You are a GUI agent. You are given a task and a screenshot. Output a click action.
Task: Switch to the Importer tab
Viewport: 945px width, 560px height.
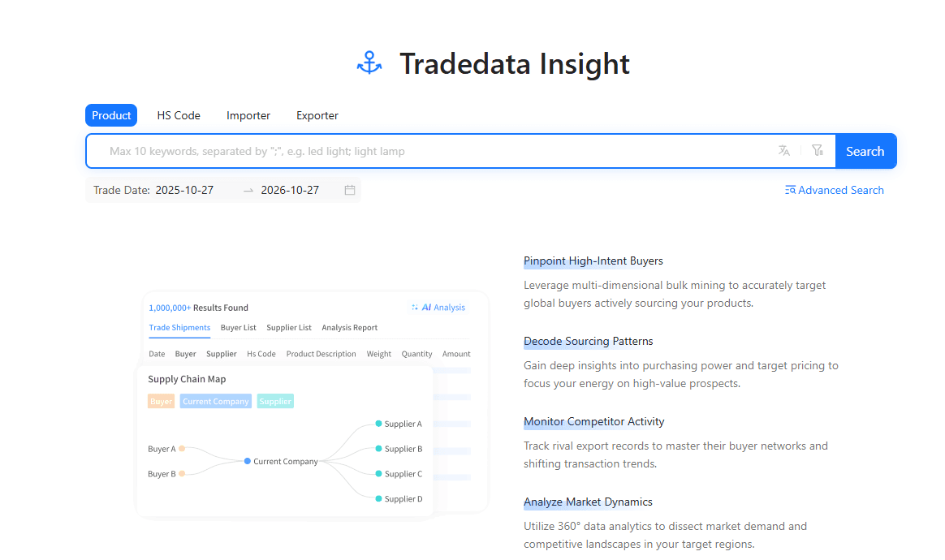[x=248, y=115]
